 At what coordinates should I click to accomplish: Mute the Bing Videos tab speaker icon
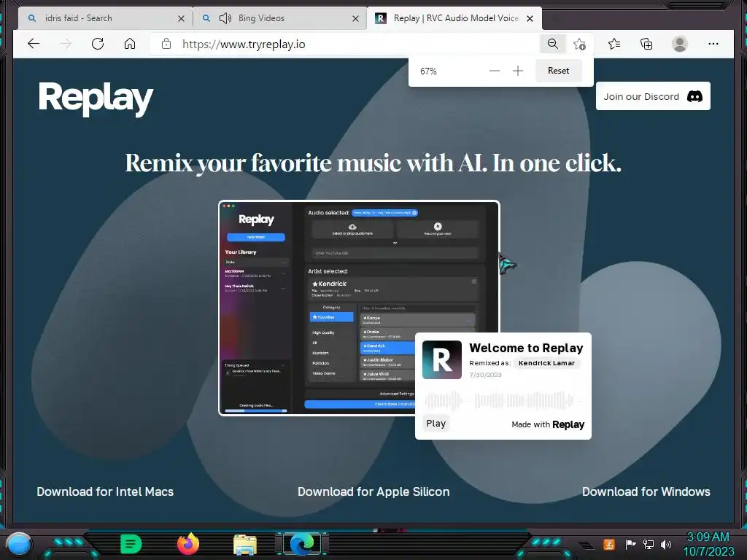click(225, 18)
